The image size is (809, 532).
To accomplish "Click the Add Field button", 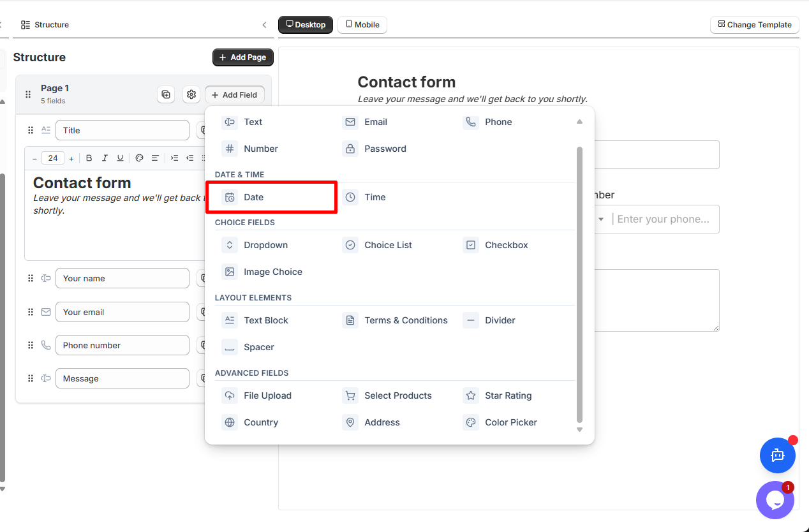I will (x=235, y=94).
